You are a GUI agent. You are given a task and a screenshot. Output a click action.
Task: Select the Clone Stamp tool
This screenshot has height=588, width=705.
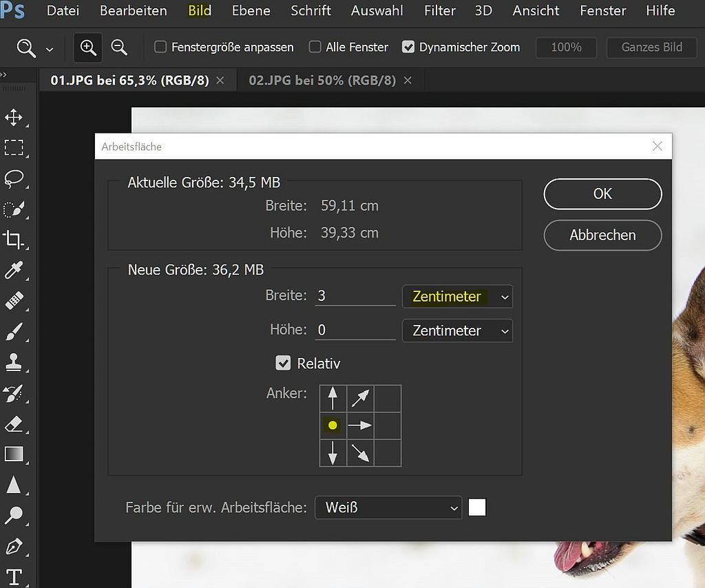14,362
